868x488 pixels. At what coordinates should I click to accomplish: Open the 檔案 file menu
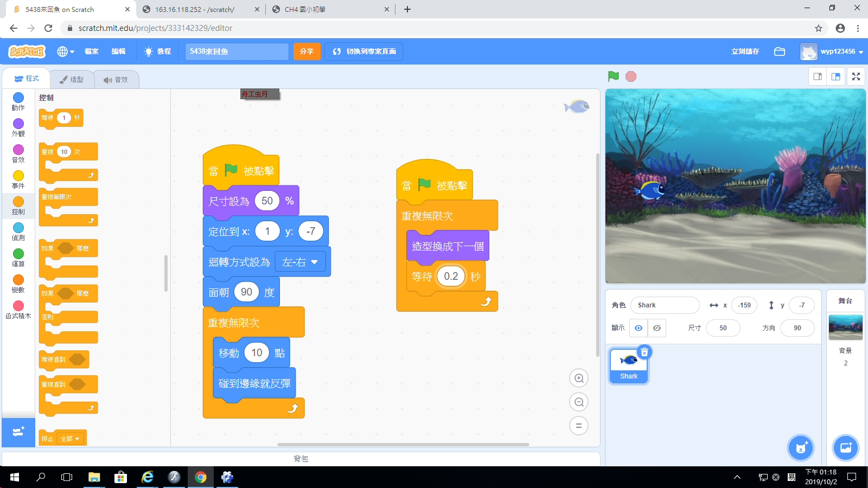[x=92, y=52]
